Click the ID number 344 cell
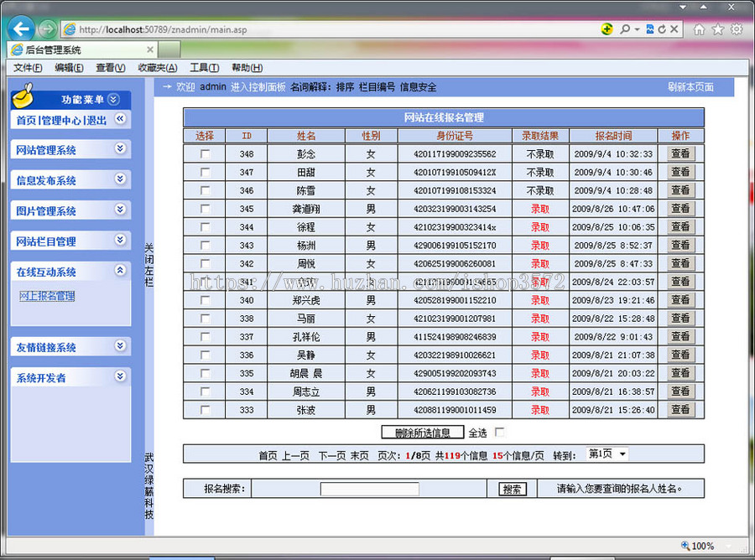This screenshot has width=755, height=560. (247, 227)
